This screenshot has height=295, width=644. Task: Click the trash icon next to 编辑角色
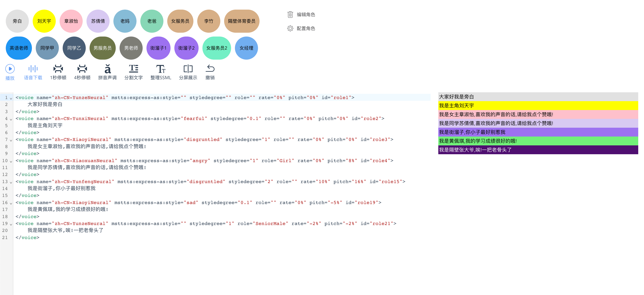(x=290, y=14)
